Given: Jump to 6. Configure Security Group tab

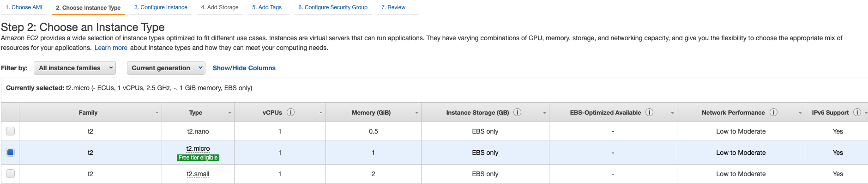Looking at the screenshot, I should [x=333, y=7].
